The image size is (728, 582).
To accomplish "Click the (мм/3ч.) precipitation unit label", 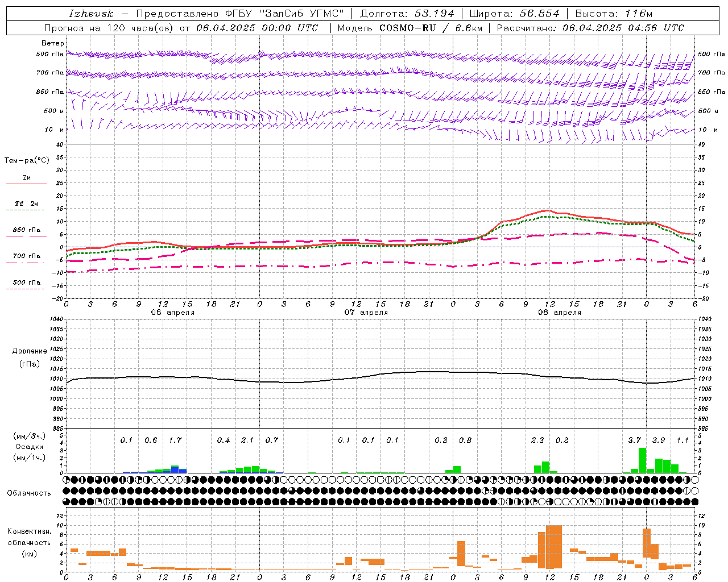I will (x=29, y=436).
